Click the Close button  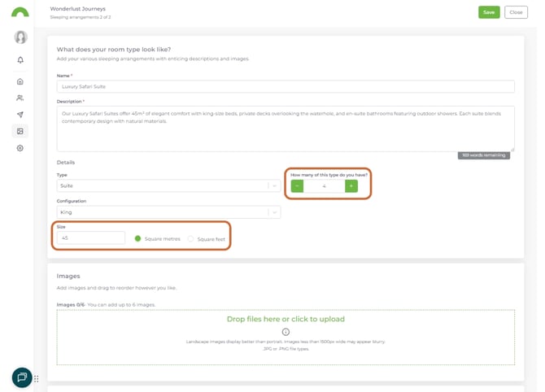pyautogui.click(x=516, y=12)
